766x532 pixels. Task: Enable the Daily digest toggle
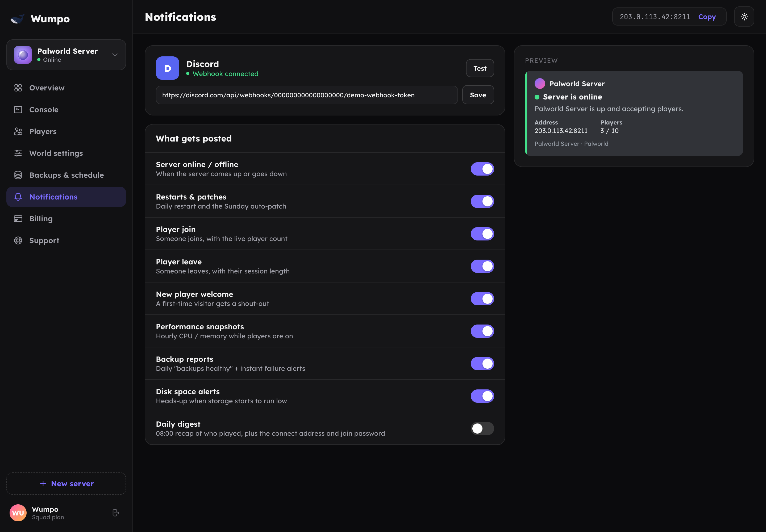[482, 428]
